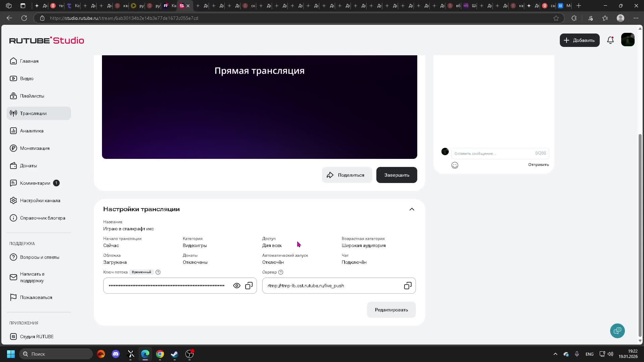
Task: Open the user avatar menu
Action: [628, 40]
